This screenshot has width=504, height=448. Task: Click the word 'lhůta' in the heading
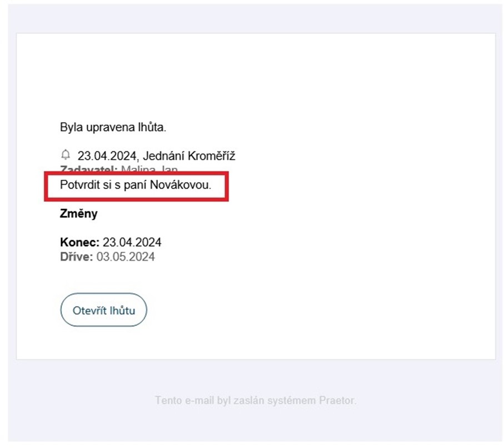(x=154, y=127)
